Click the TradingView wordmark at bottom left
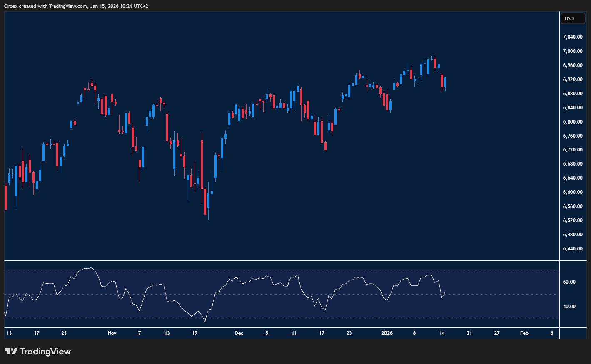591x364 pixels. click(x=45, y=352)
